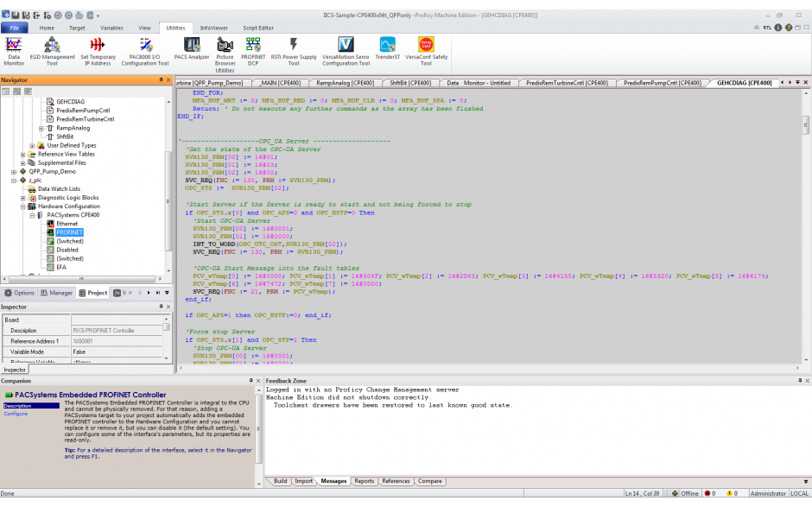
Task: Launch PAC8000 I/O Configuration Tool
Action: pos(145,51)
